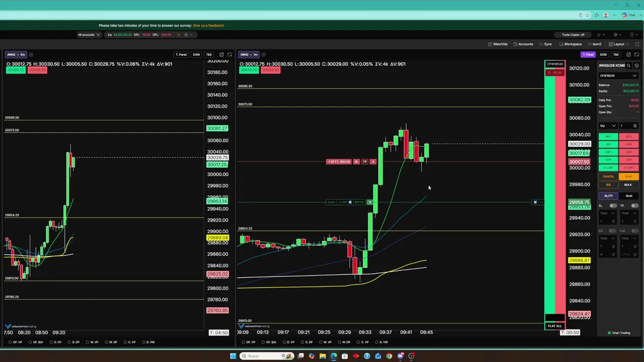Enable the SL toggle switch
The height and width of the screenshot is (362, 644).
pyautogui.click(x=613, y=206)
